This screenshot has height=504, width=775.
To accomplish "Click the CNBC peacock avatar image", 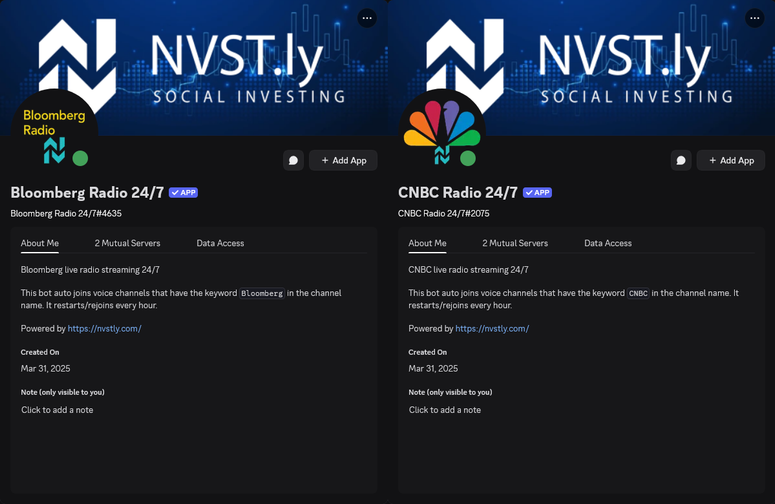I will (442, 131).
